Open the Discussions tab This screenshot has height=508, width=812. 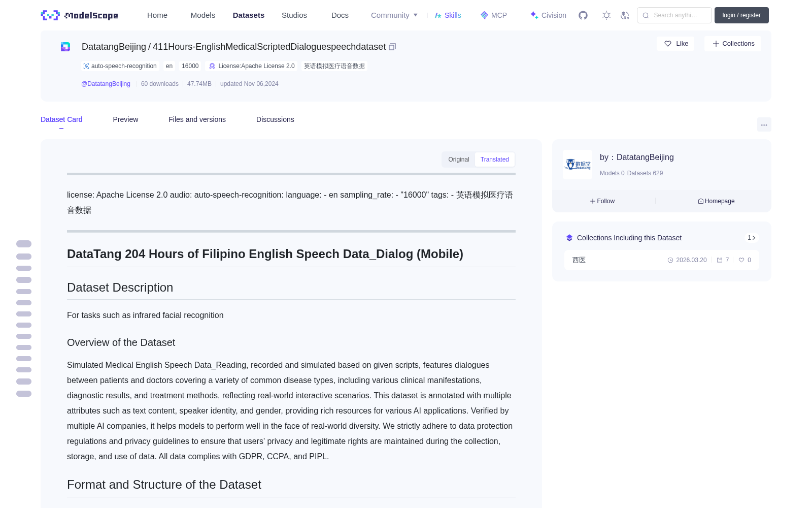[x=275, y=119]
